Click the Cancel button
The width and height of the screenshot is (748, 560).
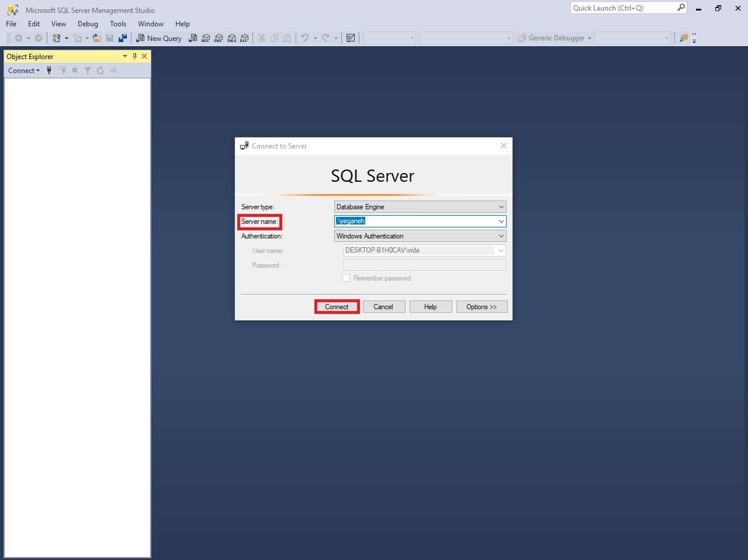[x=383, y=307]
